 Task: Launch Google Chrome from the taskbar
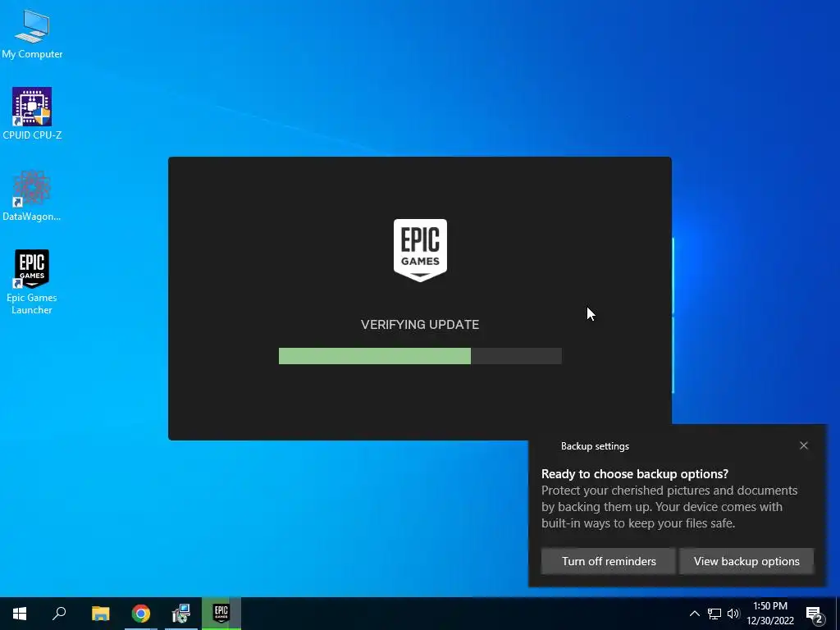pyautogui.click(x=141, y=614)
